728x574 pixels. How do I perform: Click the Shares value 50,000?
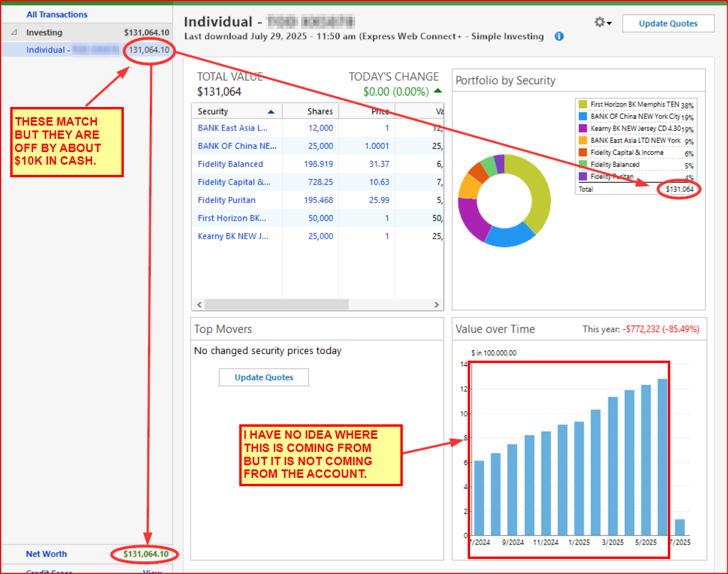pyautogui.click(x=320, y=218)
